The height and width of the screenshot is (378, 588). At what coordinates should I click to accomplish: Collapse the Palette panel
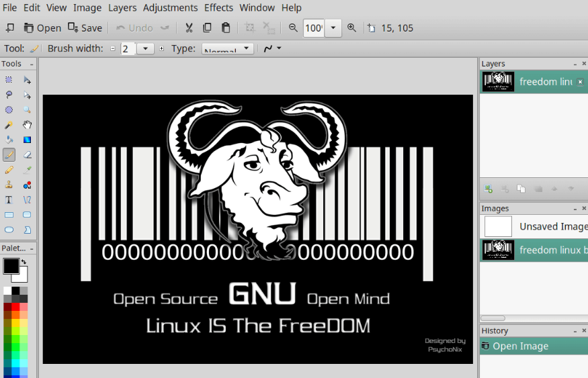click(32, 248)
